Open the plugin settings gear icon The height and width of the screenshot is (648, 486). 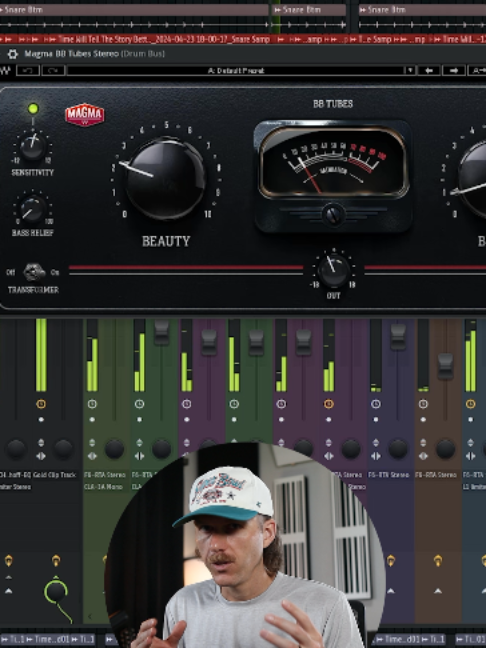click(13, 54)
